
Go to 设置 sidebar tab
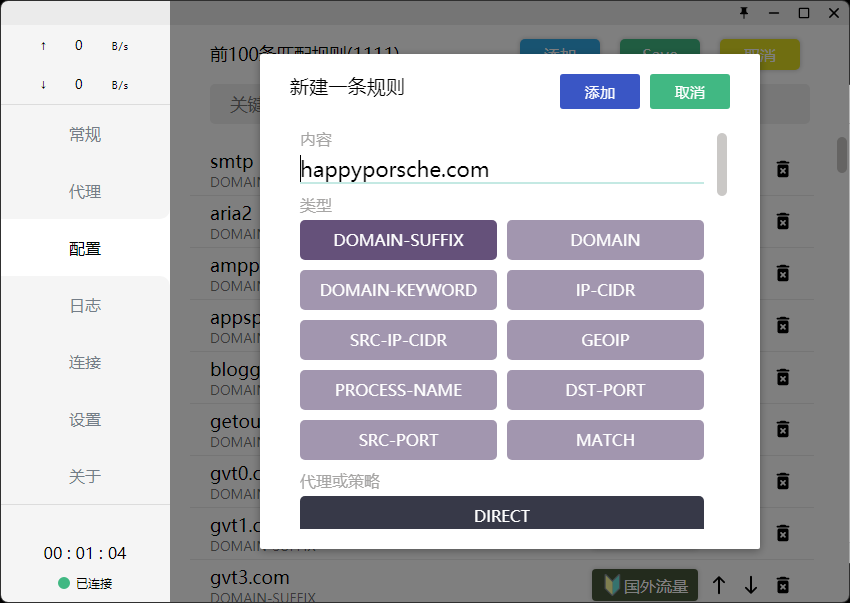pyautogui.click(x=85, y=420)
